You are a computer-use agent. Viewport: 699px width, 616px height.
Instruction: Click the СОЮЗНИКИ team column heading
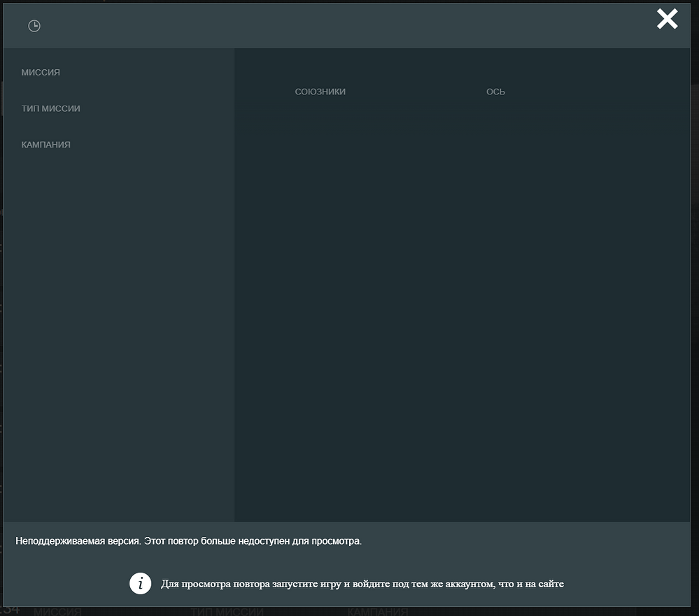click(x=320, y=92)
